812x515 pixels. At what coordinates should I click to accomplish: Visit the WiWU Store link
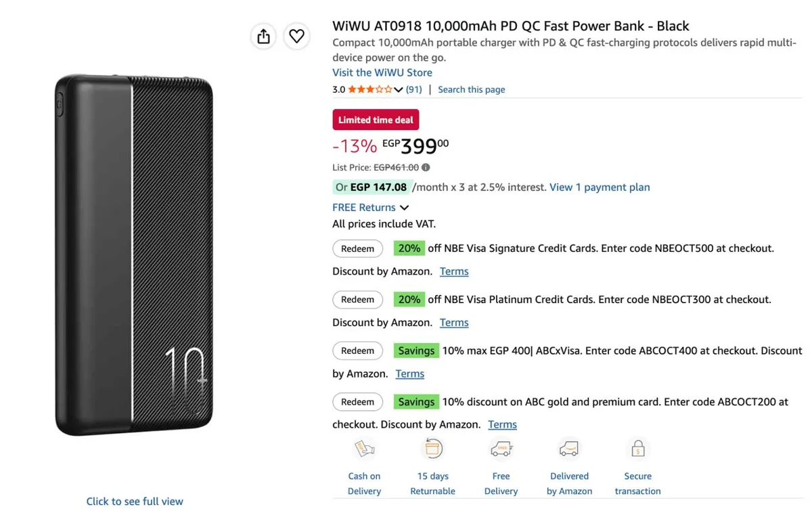pyautogui.click(x=382, y=72)
